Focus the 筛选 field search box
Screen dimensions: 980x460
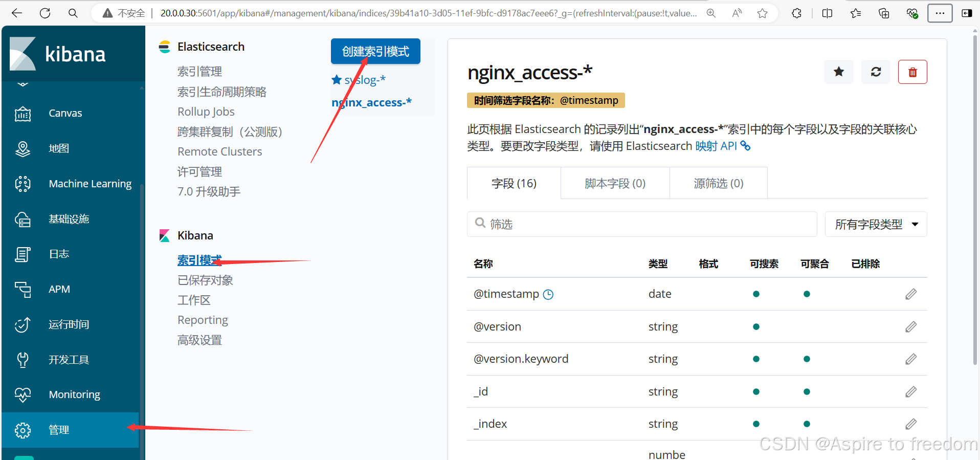point(642,224)
